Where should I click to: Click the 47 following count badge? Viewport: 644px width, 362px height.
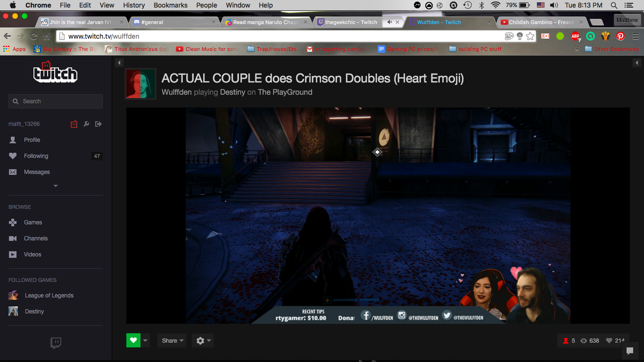click(x=97, y=156)
